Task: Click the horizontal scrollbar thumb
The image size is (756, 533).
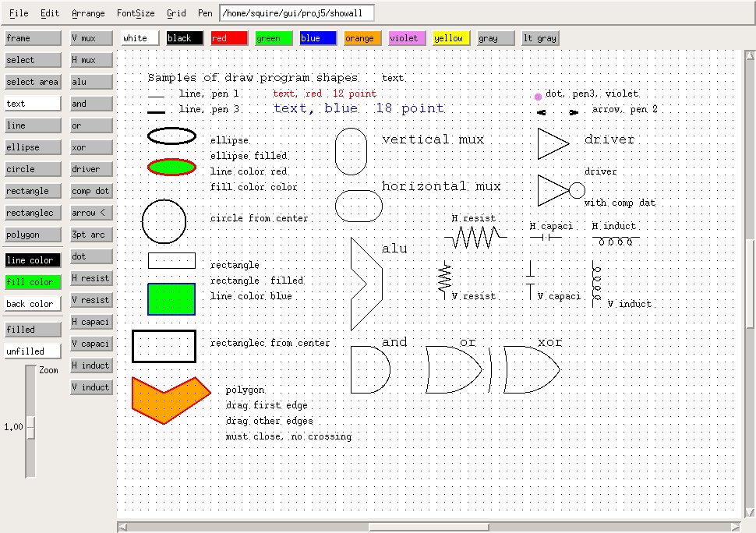Action: (x=429, y=528)
